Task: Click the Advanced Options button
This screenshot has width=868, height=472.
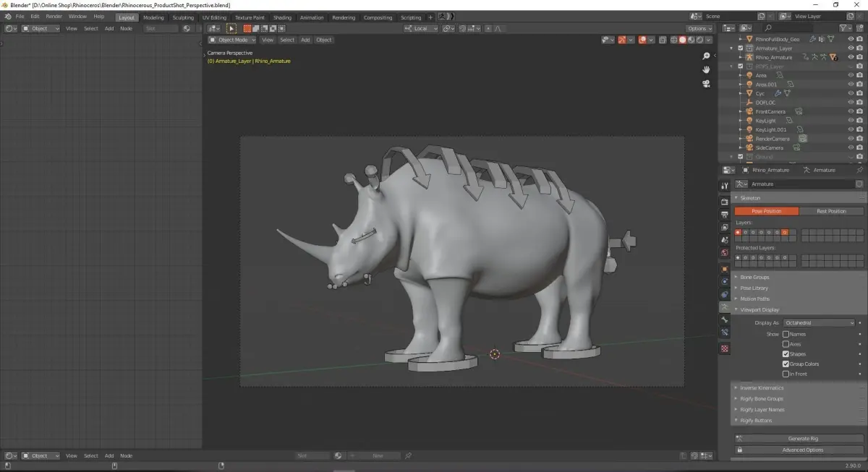Action: tap(799, 450)
